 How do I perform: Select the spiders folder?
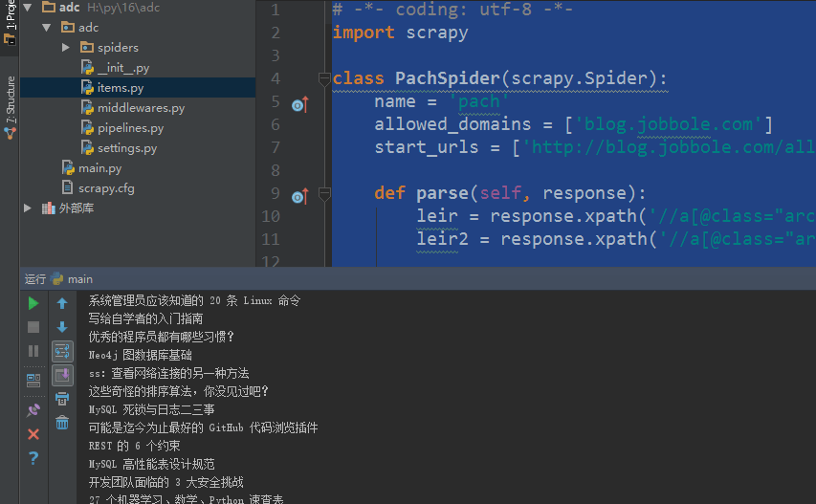click(x=118, y=48)
